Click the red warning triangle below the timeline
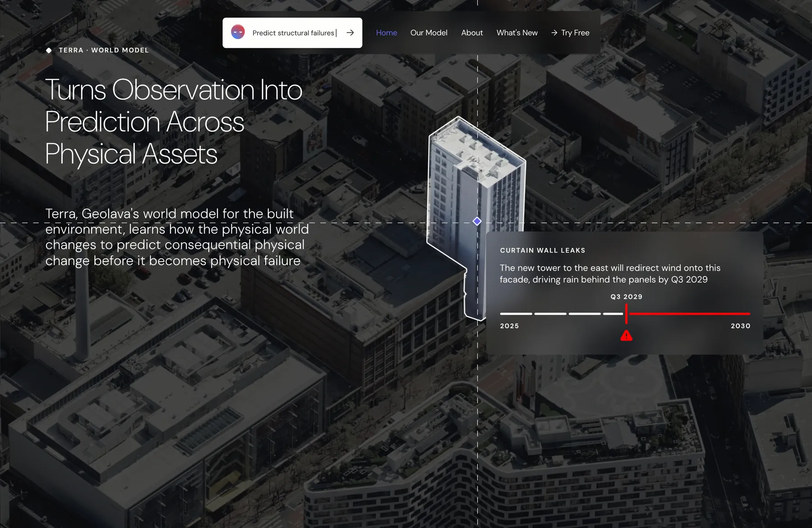The image size is (812, 528). point(626,335)
